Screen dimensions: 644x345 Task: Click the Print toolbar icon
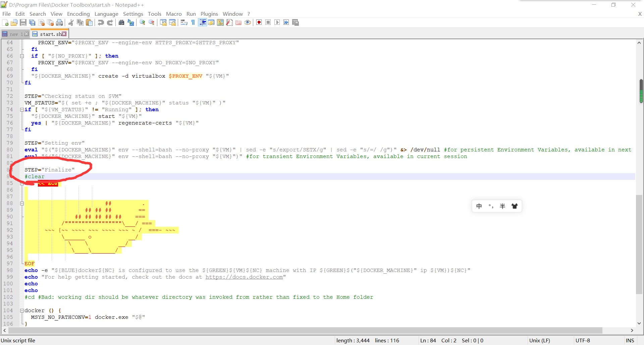59,22
